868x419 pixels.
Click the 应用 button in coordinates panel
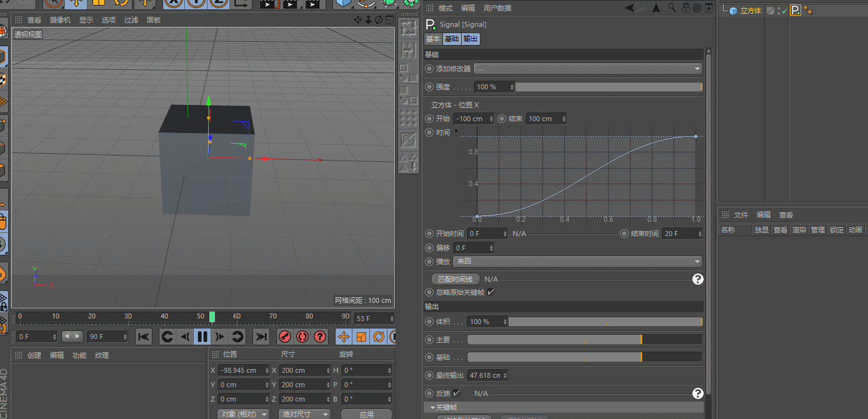[x=366, y=413]
